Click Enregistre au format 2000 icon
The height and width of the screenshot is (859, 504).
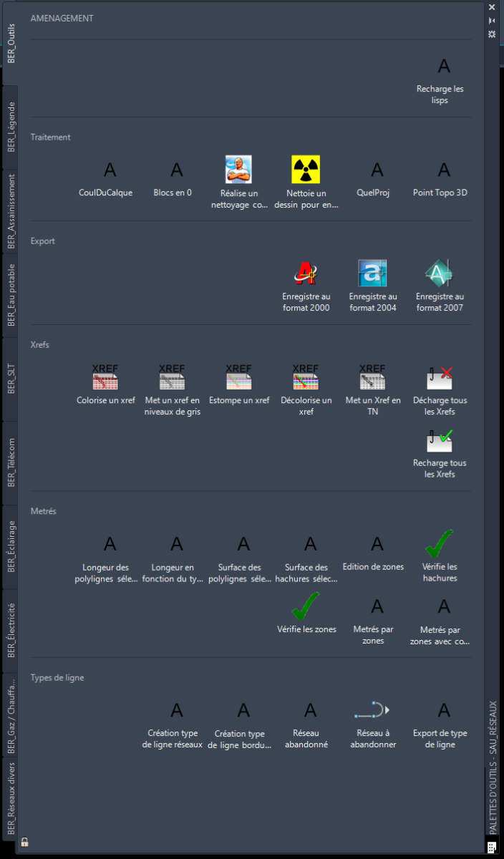(x=306, y=273)
